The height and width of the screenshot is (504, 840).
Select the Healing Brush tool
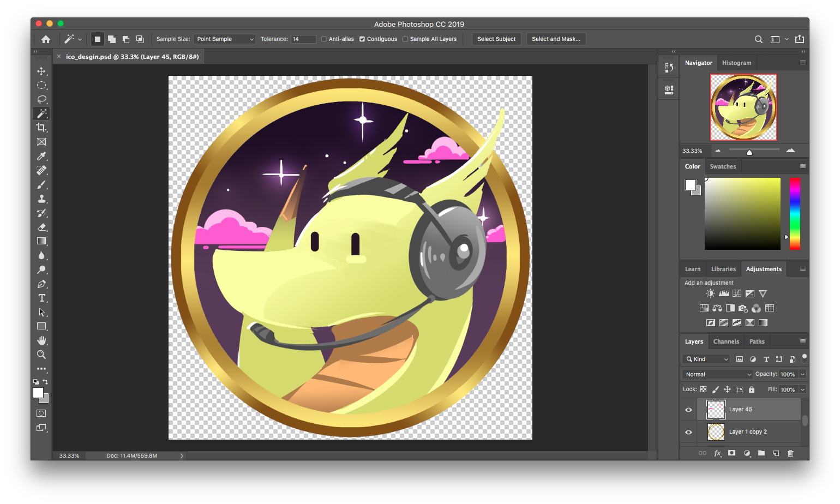[x=41, y=170]
